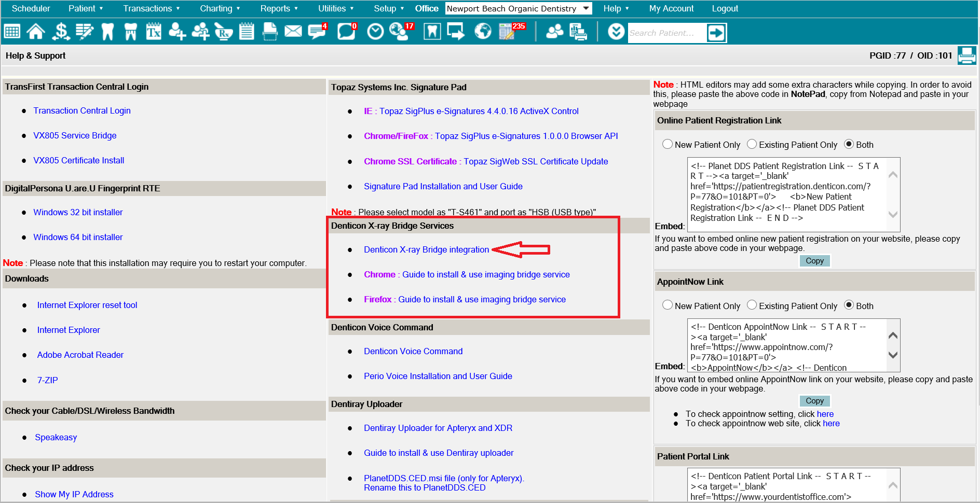
Task: Open chat bubble icon with badge 0
Action: tap(346, 32)
